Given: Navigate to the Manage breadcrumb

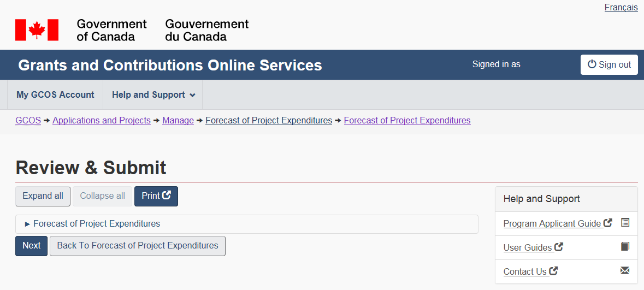Looking at the screenshot, I should pyautogui.click(x=178, y=121).
